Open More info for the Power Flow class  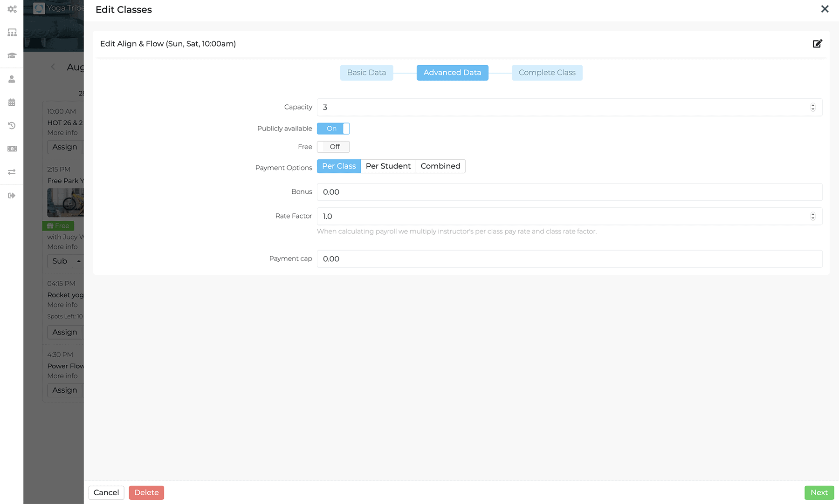(x=62, y=376)
